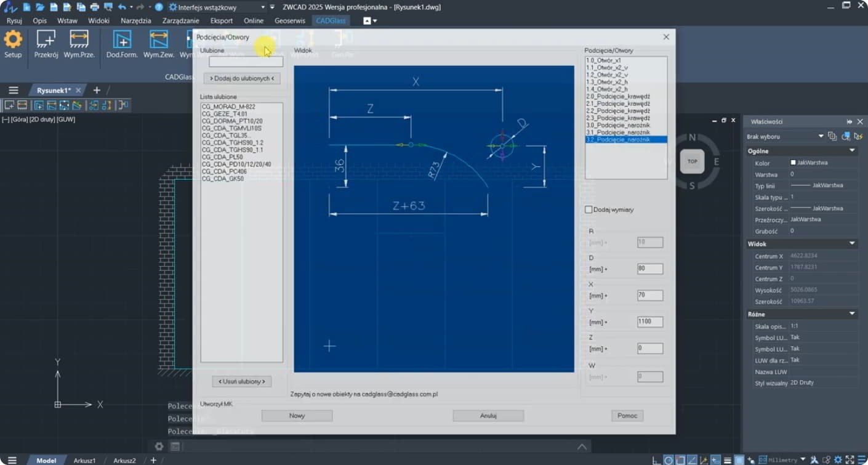Open the Interfejs wstążkowy workspace dropdown

[263, 7]
